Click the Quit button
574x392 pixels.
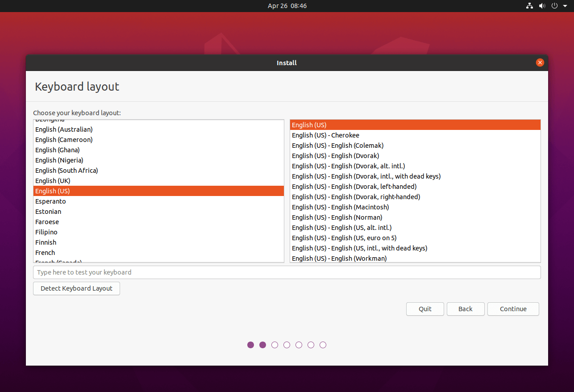[425, 309]
